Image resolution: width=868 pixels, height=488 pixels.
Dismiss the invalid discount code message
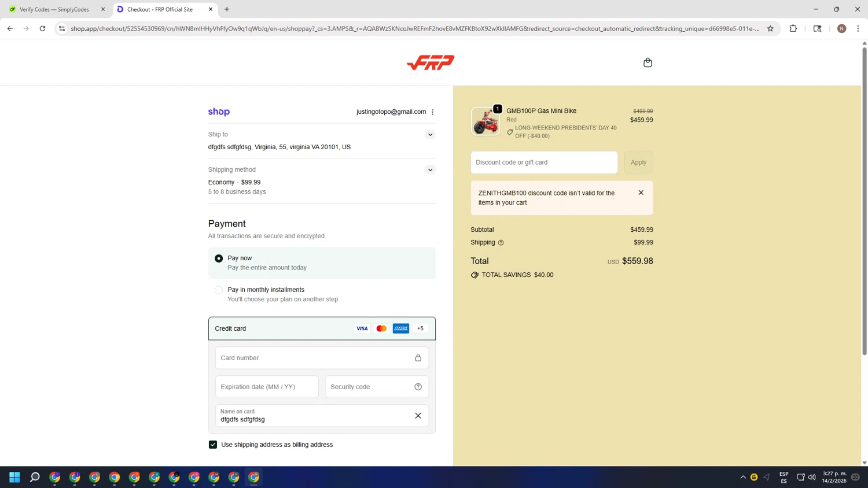(641, 193)
